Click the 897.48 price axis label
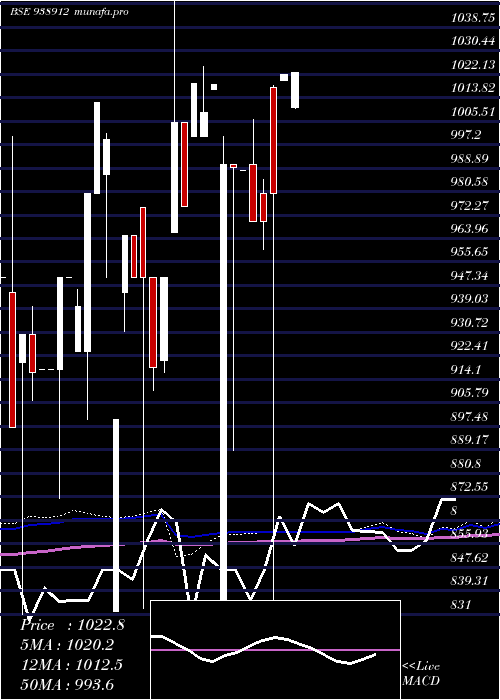The image size is (500, 700). pos(470,416)
